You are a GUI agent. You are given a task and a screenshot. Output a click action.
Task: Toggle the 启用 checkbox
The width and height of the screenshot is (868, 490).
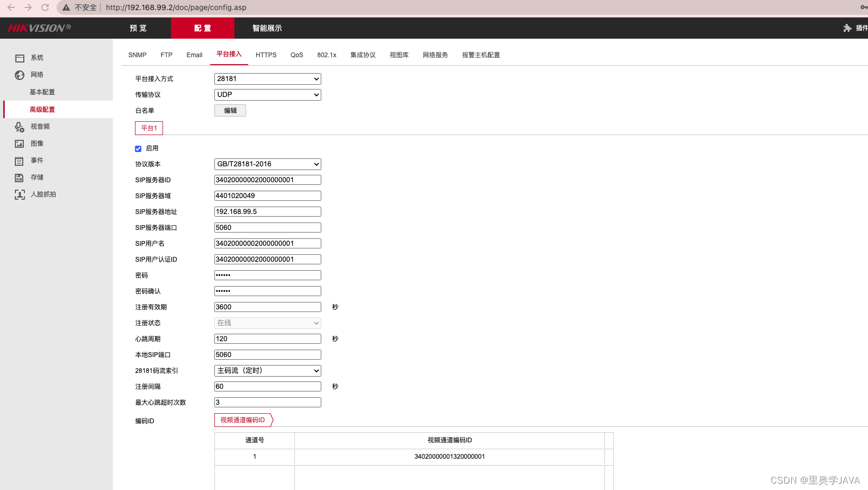coord(138,149)
